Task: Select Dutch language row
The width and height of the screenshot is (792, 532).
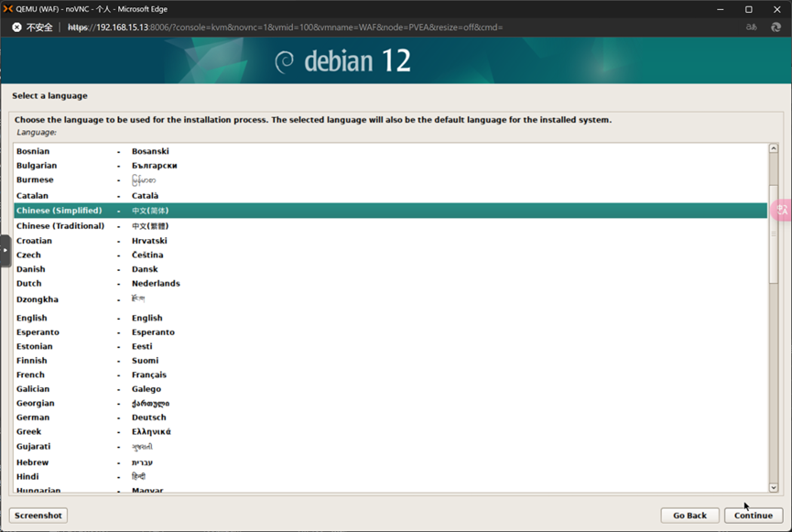Action: click(x=390, y=284)
